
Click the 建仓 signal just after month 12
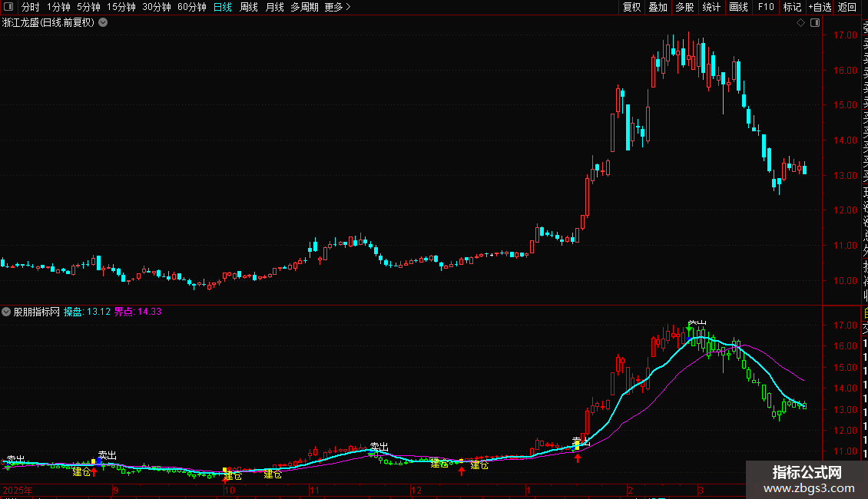click(x=439, y=464)
